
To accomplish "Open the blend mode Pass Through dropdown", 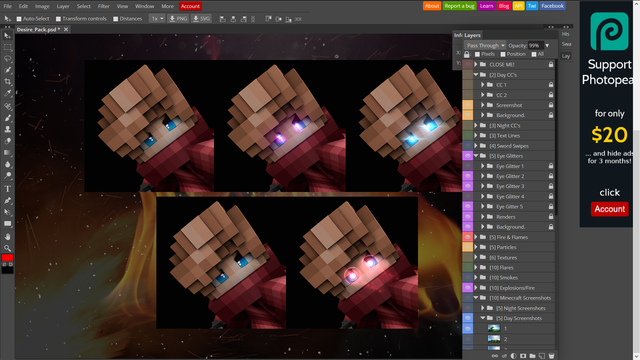I will tap(485, 45).
